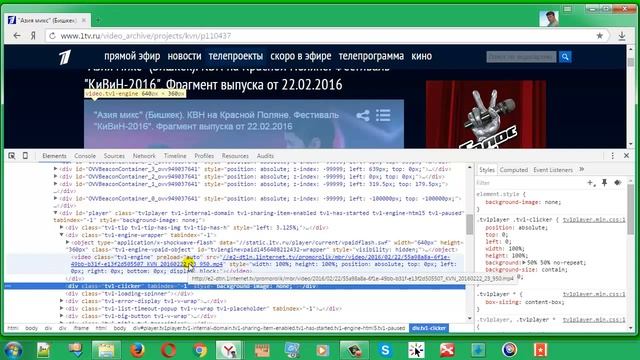640x360 pixels.
Task: Open downloads via arrow icon
Action: (x=622, y=36)
